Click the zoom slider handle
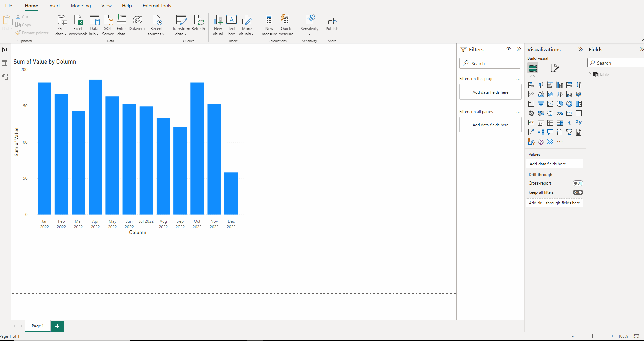Viewport: 644px width, 341px height. (x=592, y=336)
